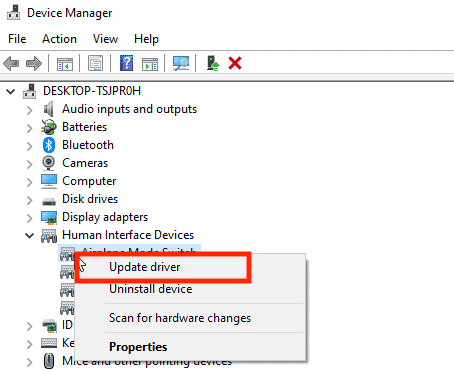Click the Back arrow toolbar icon
Viewport: 454px width, 371px height.
11,63
